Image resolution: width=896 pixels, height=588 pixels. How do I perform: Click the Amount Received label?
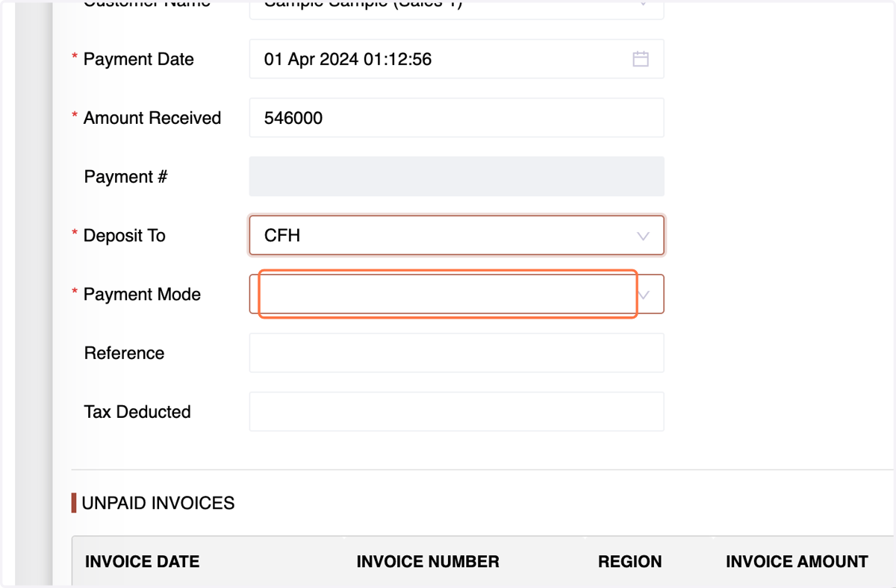point(152,118)
